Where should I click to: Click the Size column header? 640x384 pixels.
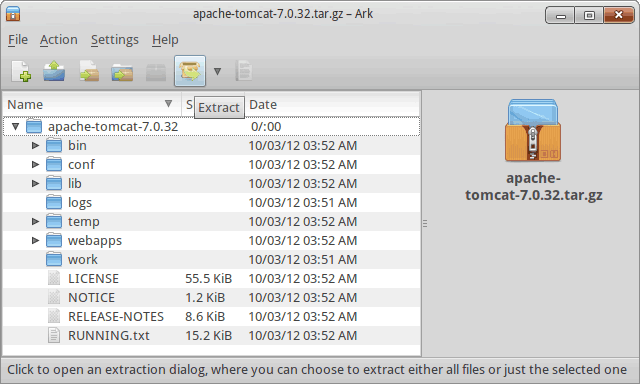(x=189, y=104)
